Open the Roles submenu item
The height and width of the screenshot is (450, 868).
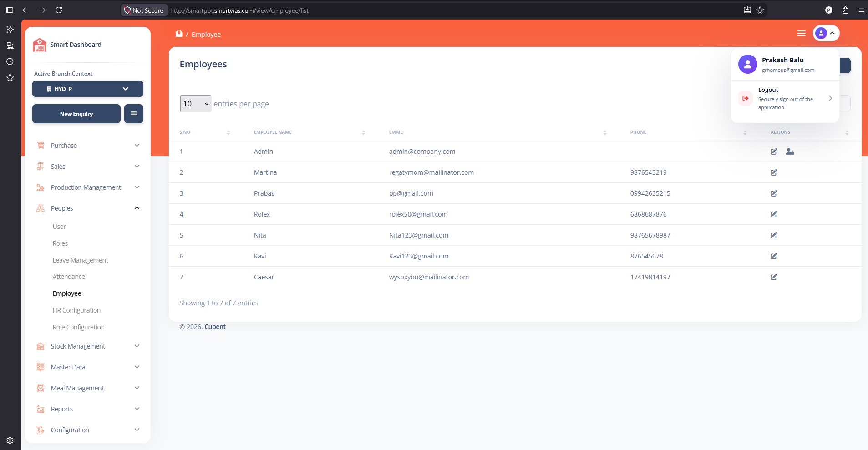[60, 243]
